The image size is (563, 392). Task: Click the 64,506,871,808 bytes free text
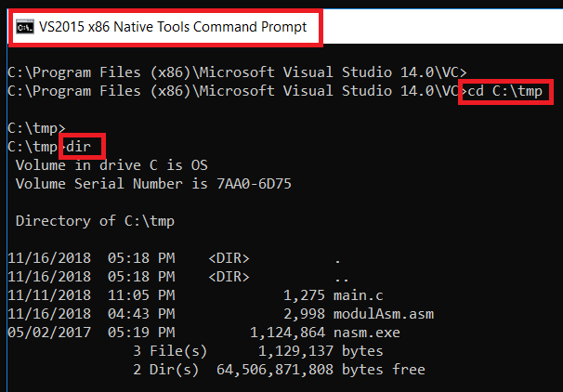(318, 370)
